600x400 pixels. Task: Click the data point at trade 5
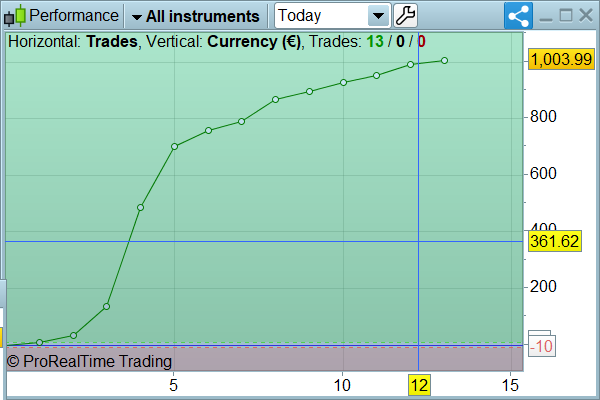pos(174,147)
